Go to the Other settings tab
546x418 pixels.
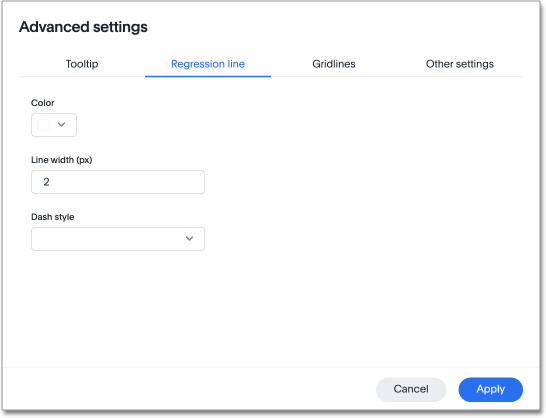460,64
